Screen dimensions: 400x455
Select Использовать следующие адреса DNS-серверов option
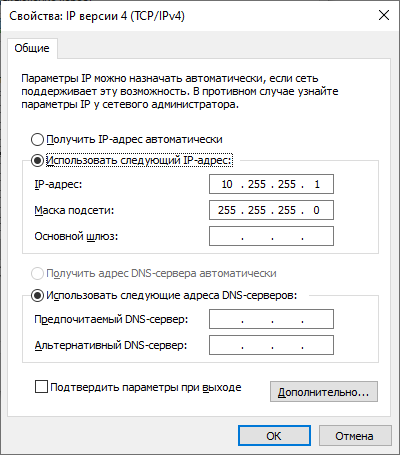click(37, 295)
